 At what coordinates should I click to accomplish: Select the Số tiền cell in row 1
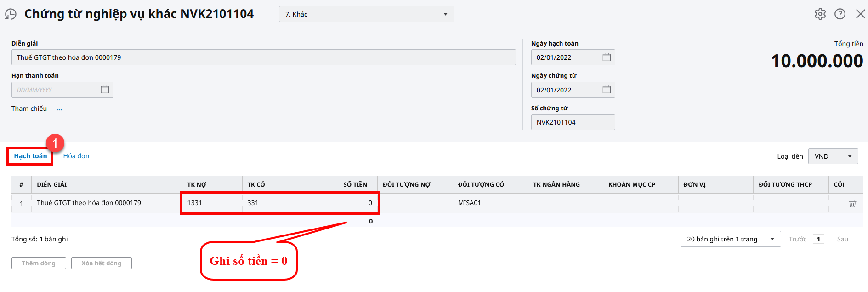(x=339, y=203)
